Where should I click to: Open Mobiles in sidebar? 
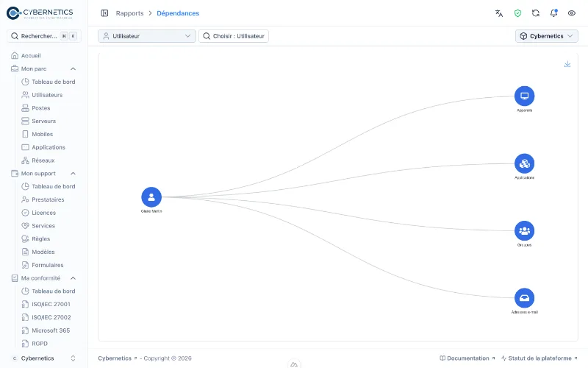click(42, 134)
